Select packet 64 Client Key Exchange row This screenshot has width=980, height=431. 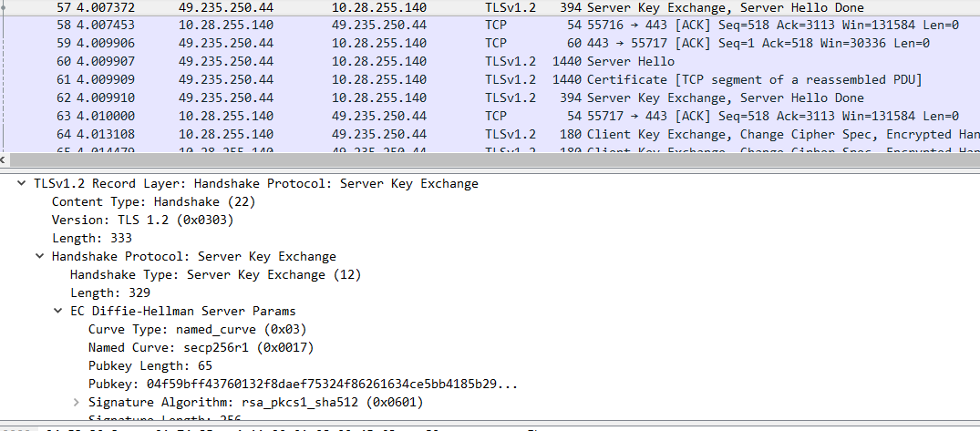coord(456,134)
